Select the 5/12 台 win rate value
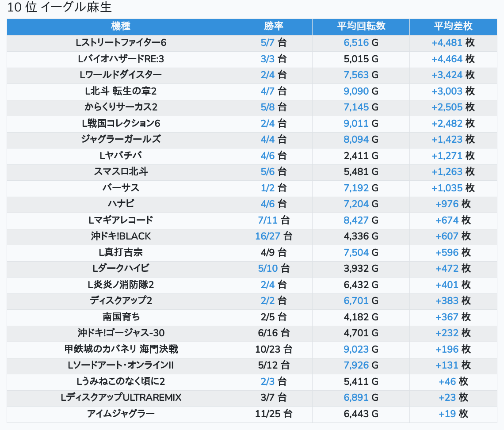The image size is (504, 430). [x=274, y=365]
